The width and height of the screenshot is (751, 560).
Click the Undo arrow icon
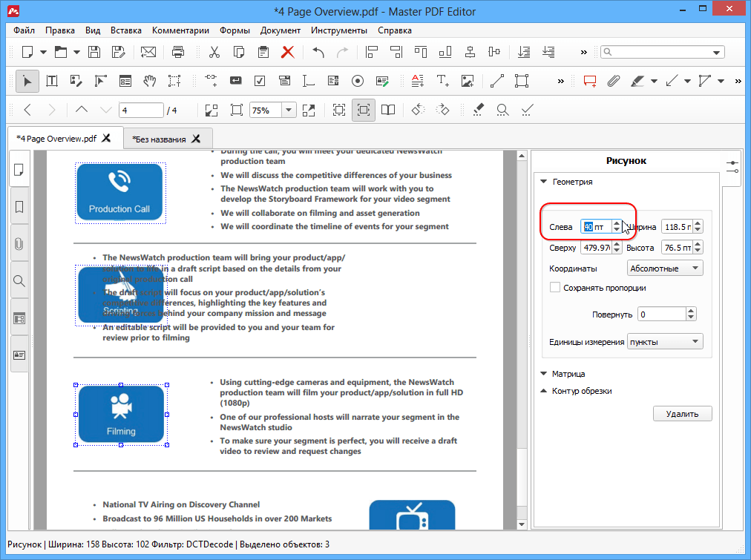tap(318, 52)
